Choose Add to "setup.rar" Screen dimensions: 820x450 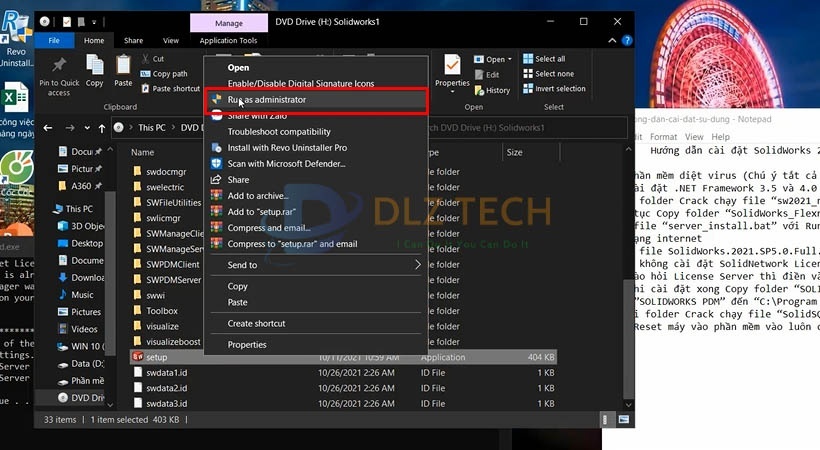click(x=315, y=212)
